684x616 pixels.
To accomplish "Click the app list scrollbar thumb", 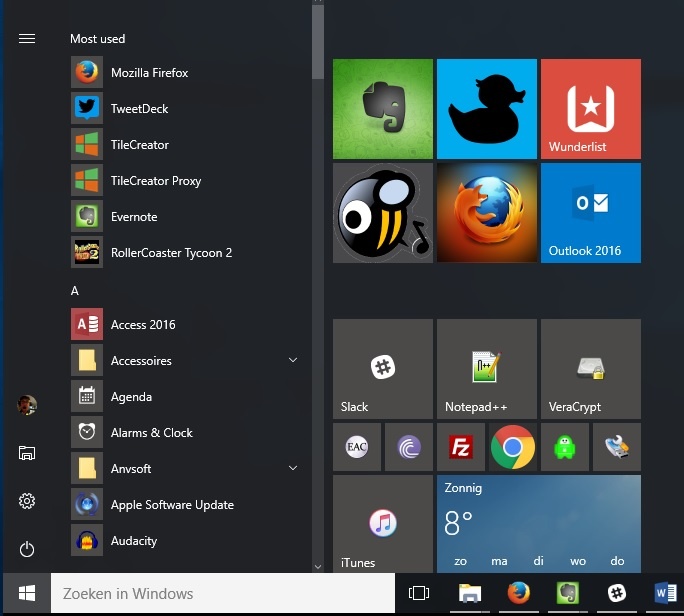I will (318, 42).
